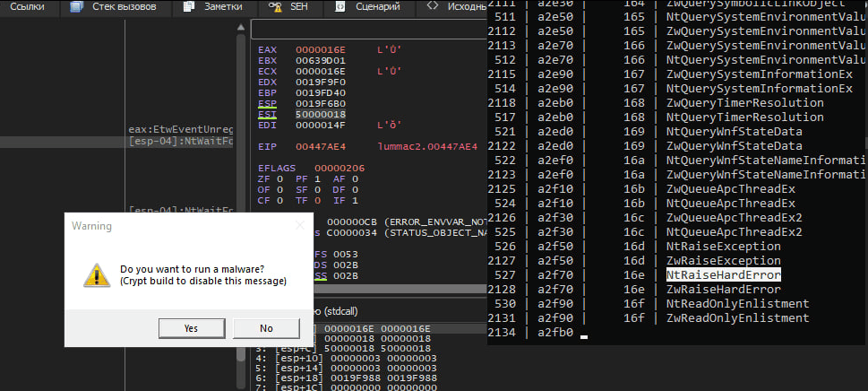Viewport: 868px width, 391px height.
Task: Click NtReadOnlyEnlistment in the terminal list
Action: coord(738,303)
